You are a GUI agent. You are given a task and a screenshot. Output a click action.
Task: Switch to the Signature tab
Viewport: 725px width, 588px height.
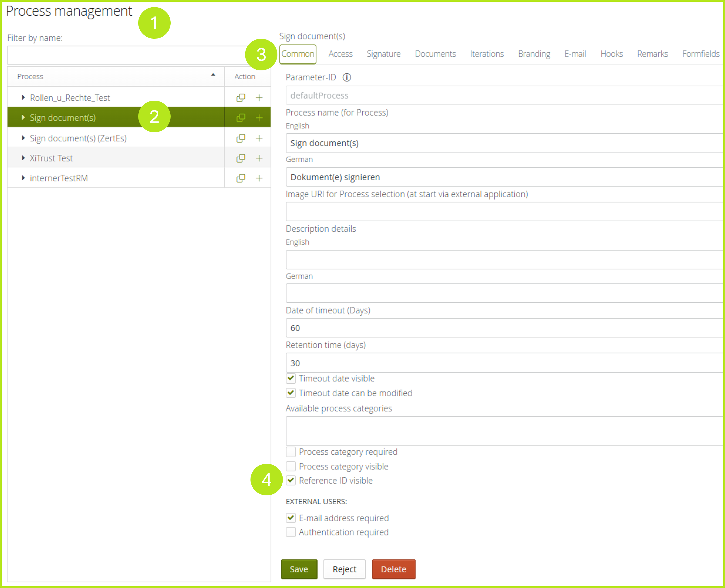(384, 54)
